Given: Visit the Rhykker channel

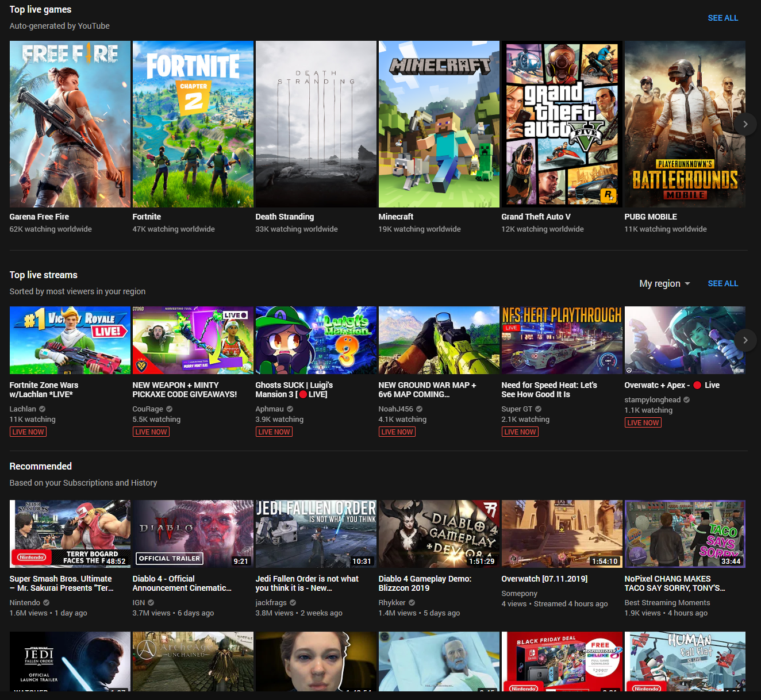Looking at the screenshot, I should (392, 603).
